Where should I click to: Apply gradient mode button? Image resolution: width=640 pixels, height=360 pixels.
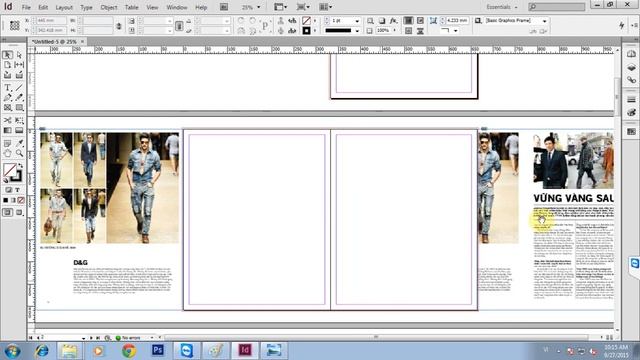(13, 200)
